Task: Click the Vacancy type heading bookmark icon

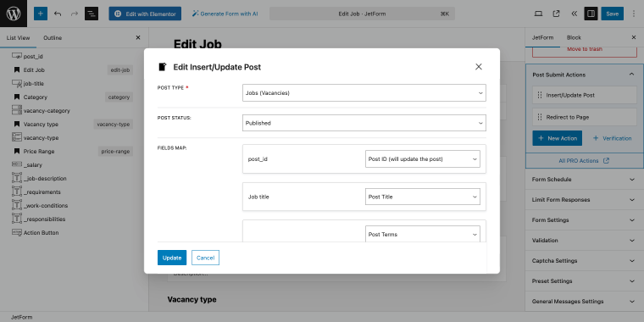Action: tap(17, 124)
